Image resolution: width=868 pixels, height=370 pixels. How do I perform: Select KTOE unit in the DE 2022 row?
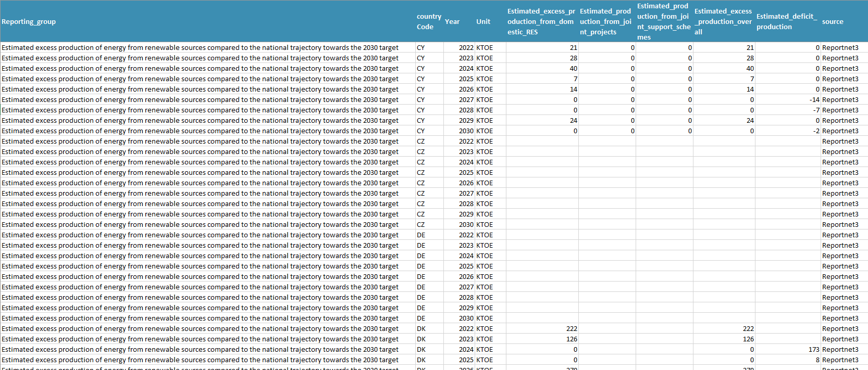(485, 235)
